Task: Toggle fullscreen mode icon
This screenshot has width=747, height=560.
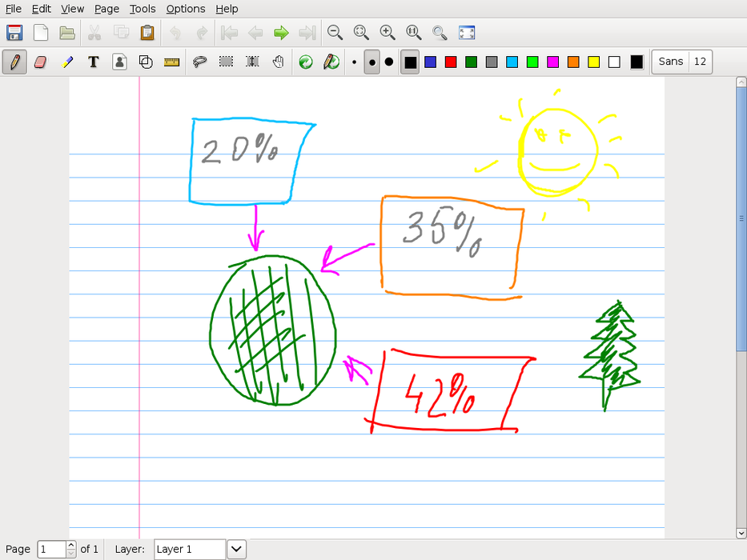Action: [467, 33]
